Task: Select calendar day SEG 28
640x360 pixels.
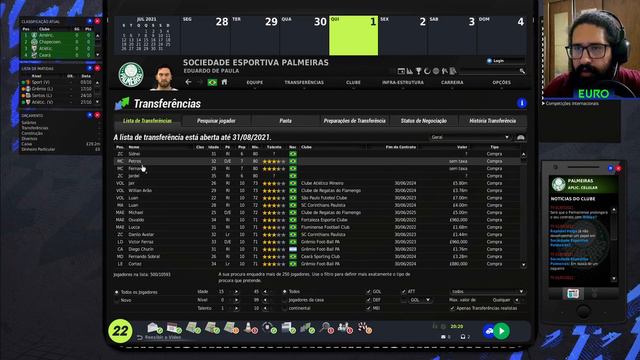Action: point(205,36)
